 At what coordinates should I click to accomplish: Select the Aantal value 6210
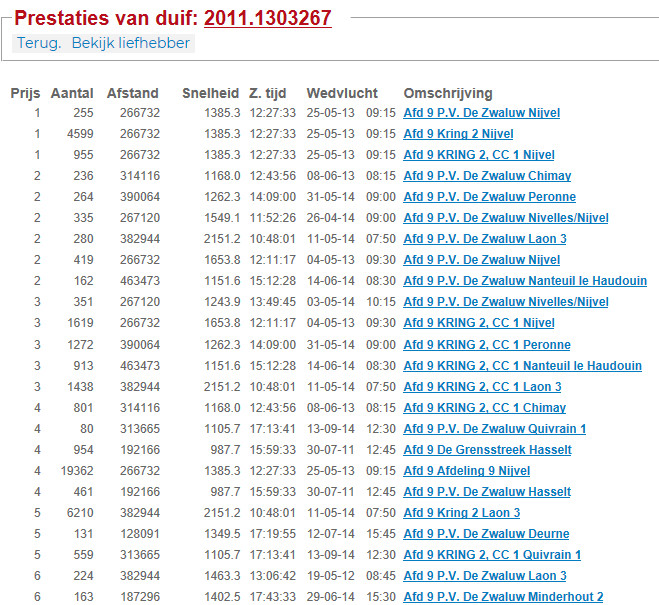click(80, 513)
